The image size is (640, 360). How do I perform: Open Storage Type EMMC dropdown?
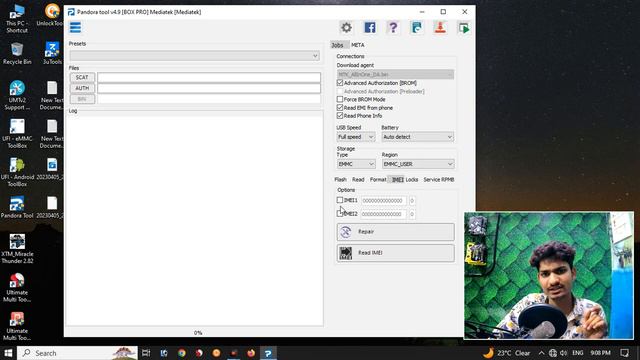(356, 164)
